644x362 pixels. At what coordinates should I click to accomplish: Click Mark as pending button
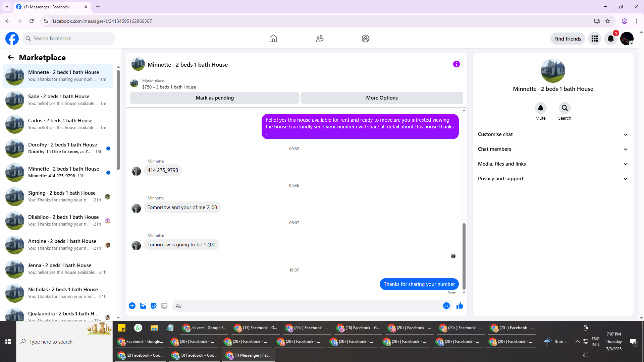click(x=214, y=98)
